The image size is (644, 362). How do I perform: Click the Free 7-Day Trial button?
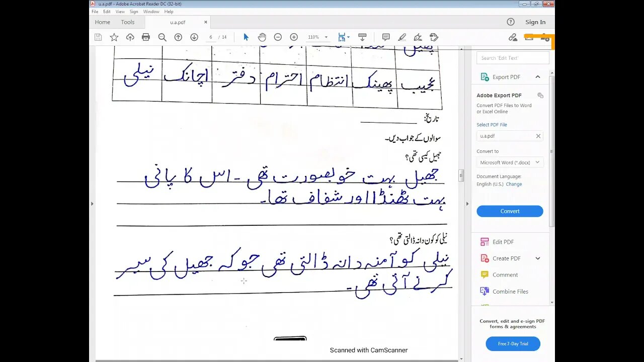coord(513,344)
